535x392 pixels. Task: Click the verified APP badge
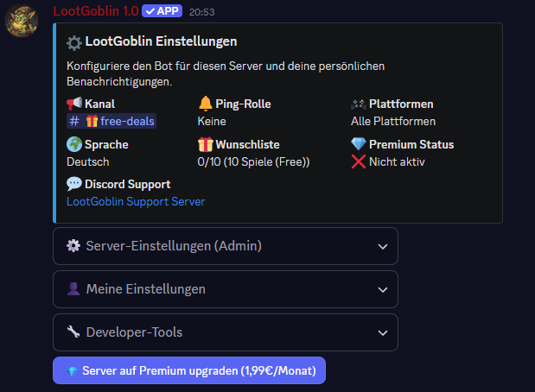pyautogui.click(x=162, y=11)
